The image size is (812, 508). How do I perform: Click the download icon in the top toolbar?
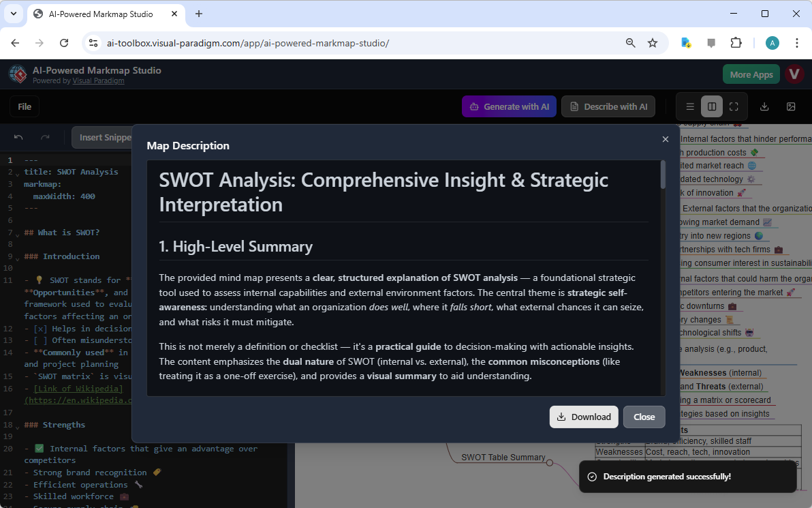(x=764, y=106)
